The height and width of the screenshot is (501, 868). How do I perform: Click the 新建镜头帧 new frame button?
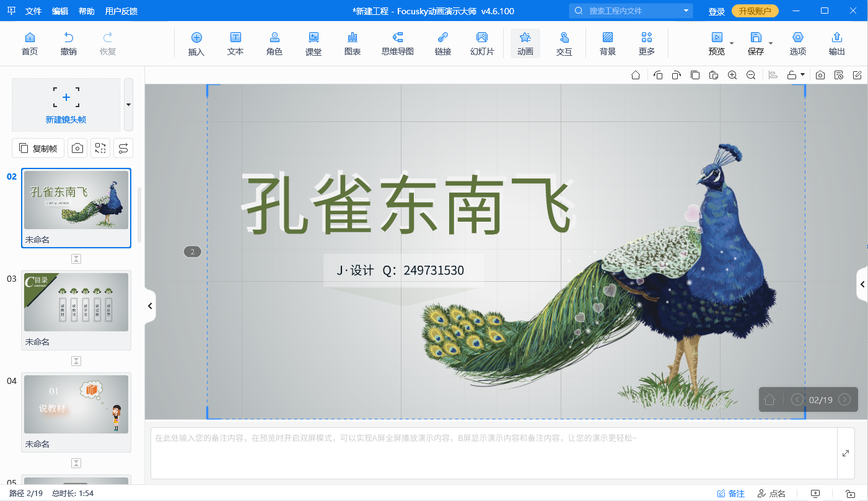pyautogui.click(x=66, y=104)
